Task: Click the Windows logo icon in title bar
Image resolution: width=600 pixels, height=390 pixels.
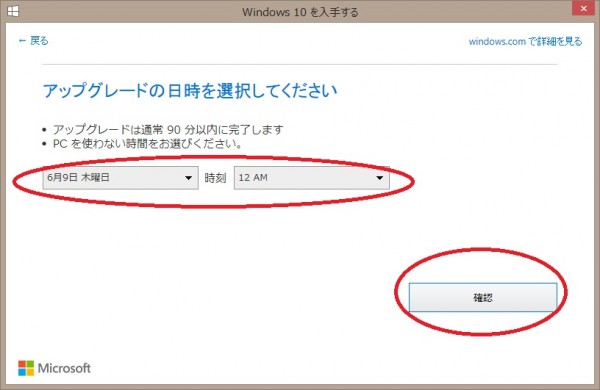Action: pos(13,11)
